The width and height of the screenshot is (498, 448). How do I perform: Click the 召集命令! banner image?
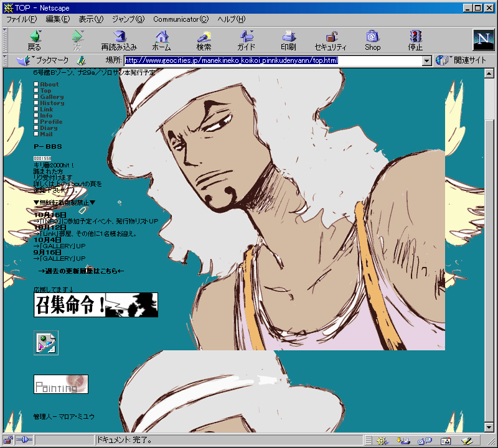[96, 305]
